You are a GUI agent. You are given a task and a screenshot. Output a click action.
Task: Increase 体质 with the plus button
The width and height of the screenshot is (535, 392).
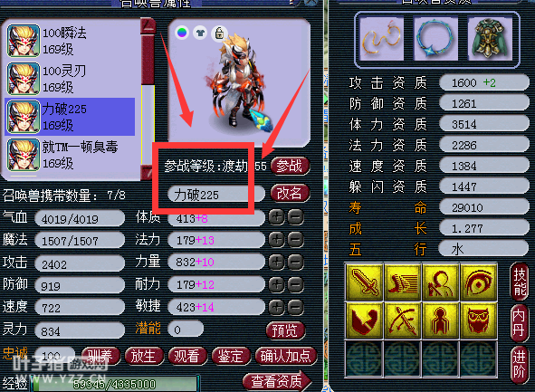coord(276,217)
